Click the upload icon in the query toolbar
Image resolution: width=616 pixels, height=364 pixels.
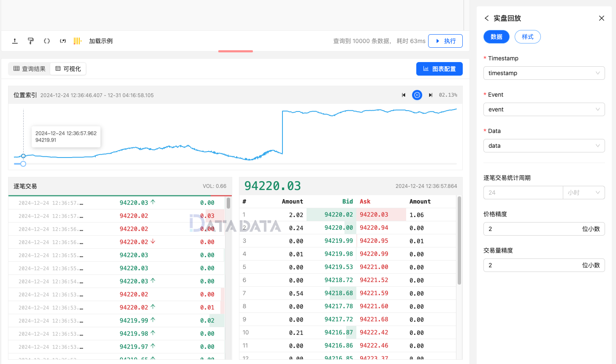[15, 41]
